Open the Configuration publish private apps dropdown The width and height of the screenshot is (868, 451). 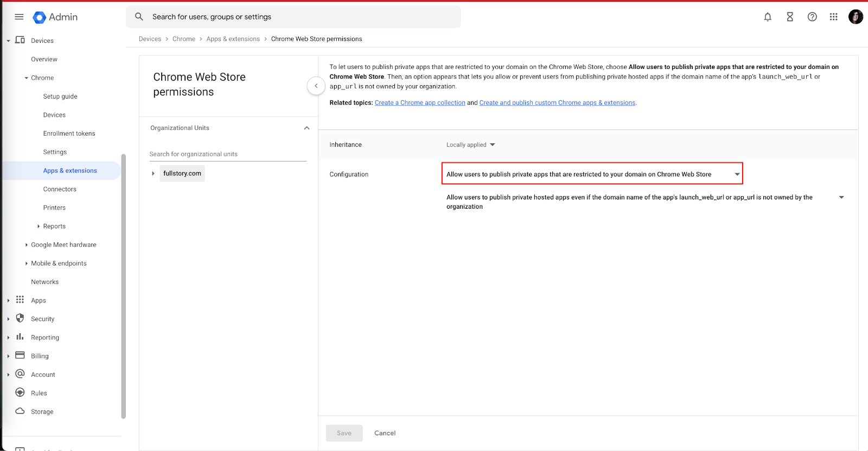(592, 174)
